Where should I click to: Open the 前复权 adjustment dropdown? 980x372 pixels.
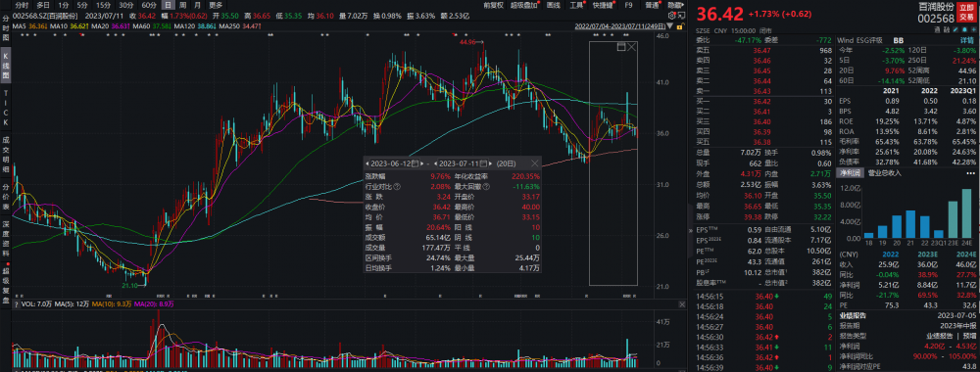coord(494,5)
